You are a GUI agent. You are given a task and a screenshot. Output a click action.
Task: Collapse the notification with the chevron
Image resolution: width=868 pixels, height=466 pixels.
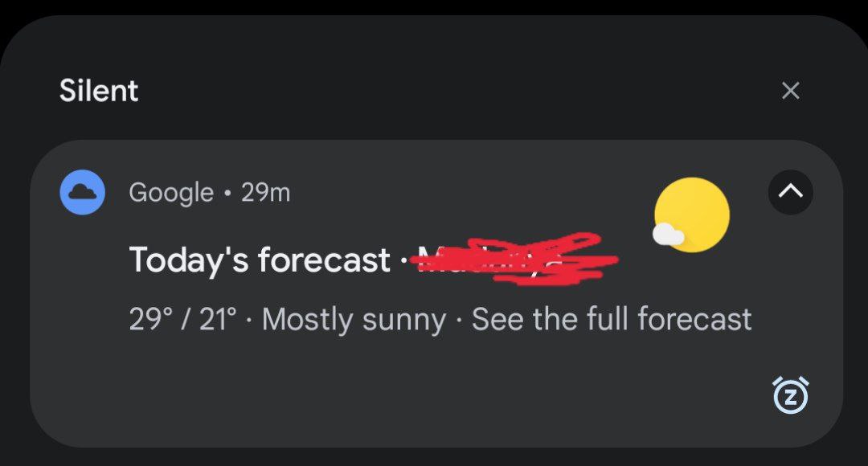point(791,192)
